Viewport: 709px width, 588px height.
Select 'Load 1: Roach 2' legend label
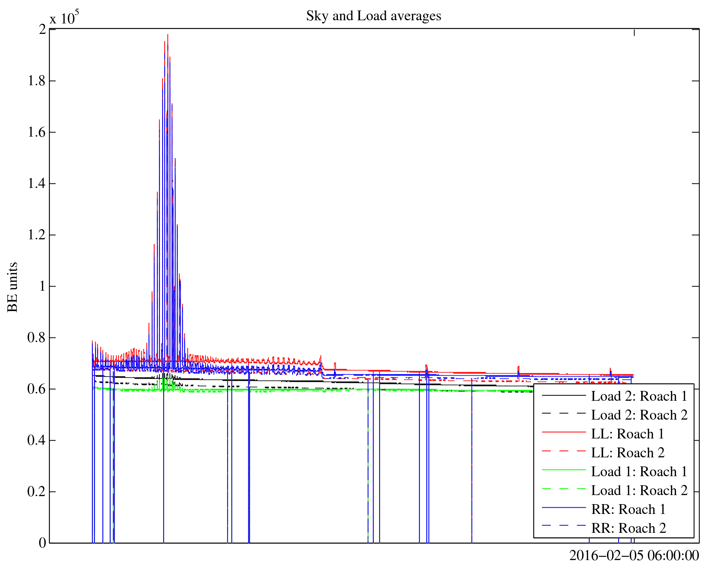[639, 491]
